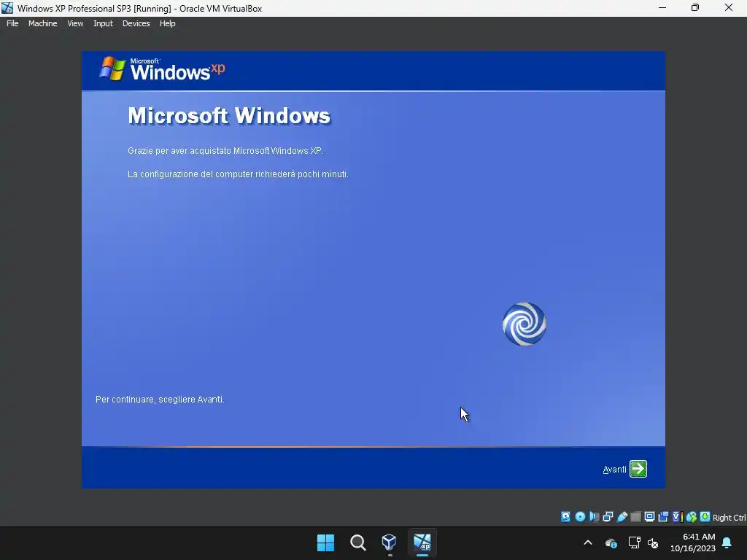This screenshot has width=747, height=560.
Task: Click the USB devices status icon
Action: pyautogui.click(x=622, y=517)
